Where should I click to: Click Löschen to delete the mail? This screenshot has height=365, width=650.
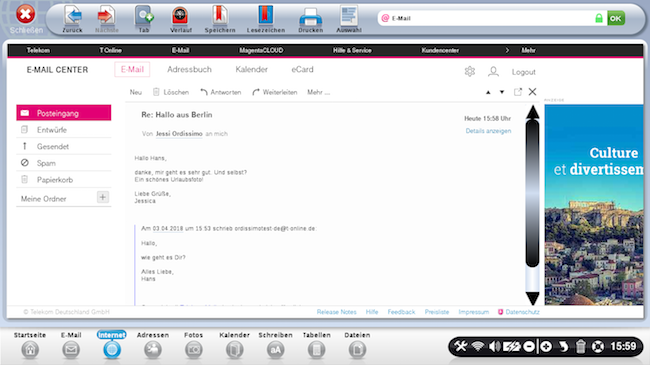click(x=171, y=92)
